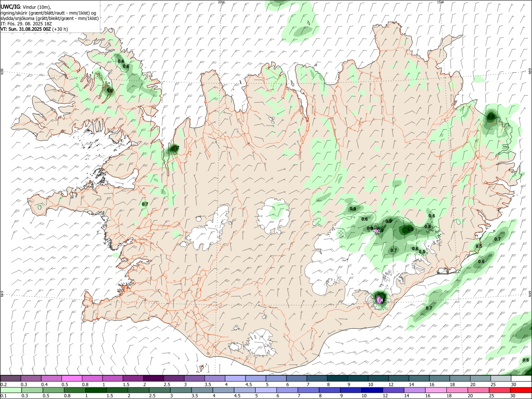Click the 'IT: Fös. 29. 08. 2025 18Z' line
The width and height of the screenshot is (532, 399).
pyautogui.click(x=26, y=24)
